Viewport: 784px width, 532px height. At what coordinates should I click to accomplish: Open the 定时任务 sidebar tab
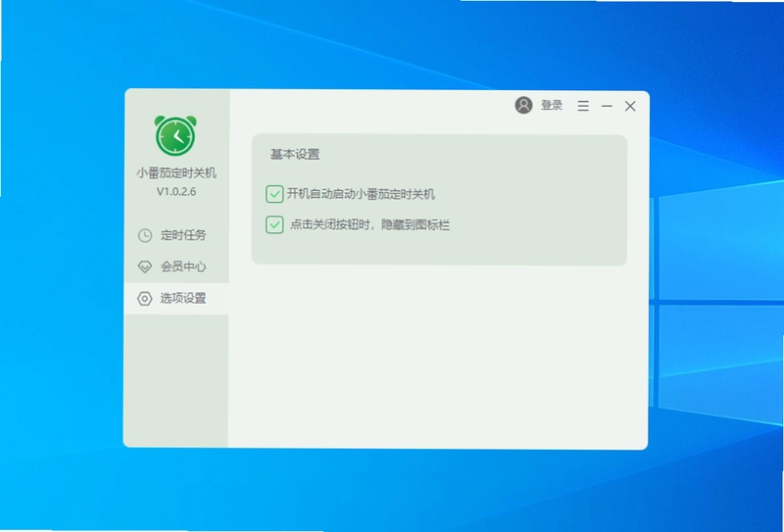coord(176,235)
